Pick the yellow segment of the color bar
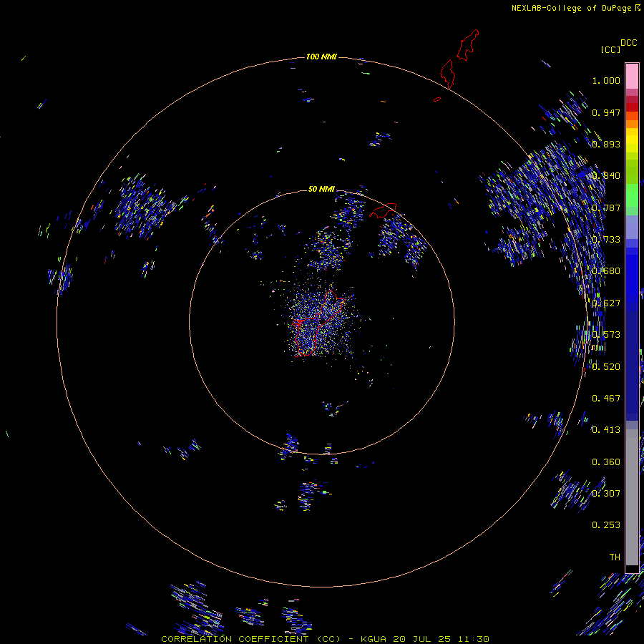644x644 pixels. (632, 140)
